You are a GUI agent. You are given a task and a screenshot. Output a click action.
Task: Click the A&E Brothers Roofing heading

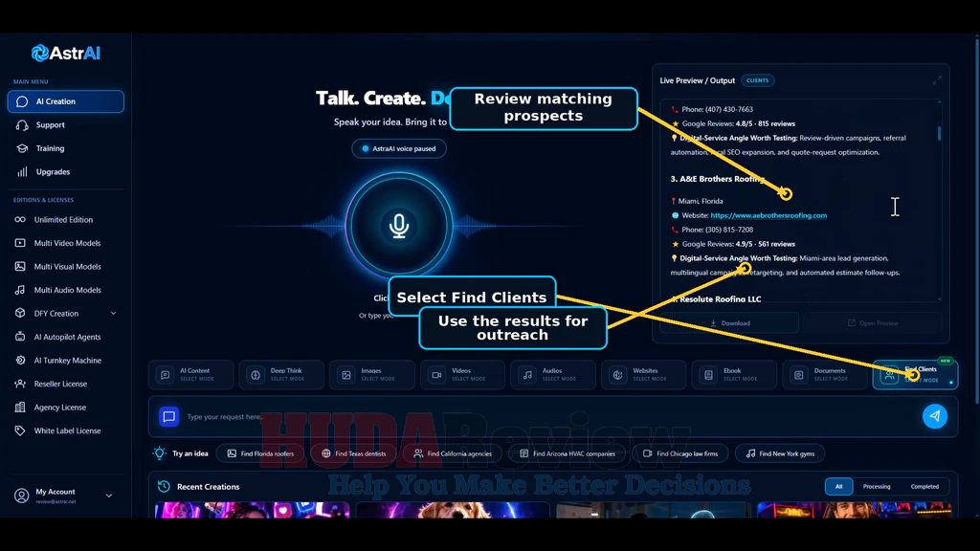coord(718,179)
